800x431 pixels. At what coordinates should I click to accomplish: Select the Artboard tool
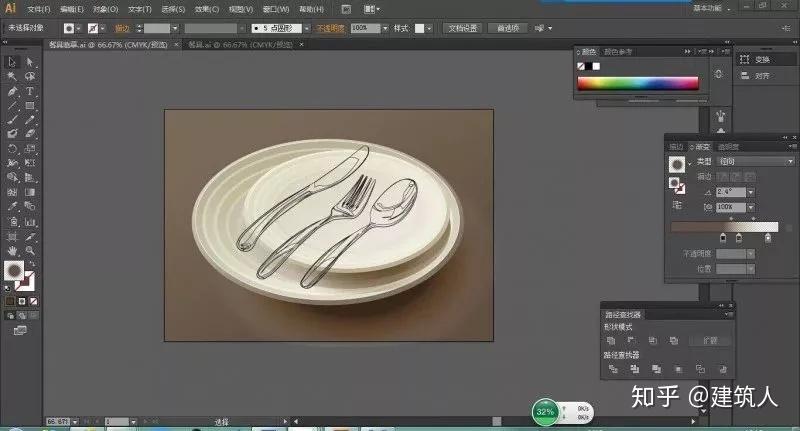click(x=12, y=236)
